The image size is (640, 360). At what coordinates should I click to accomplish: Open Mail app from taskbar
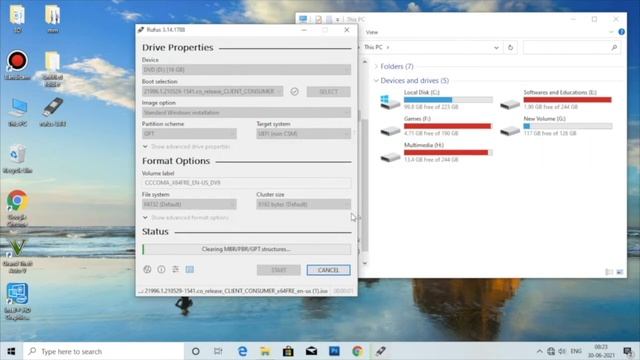point(311,351)
